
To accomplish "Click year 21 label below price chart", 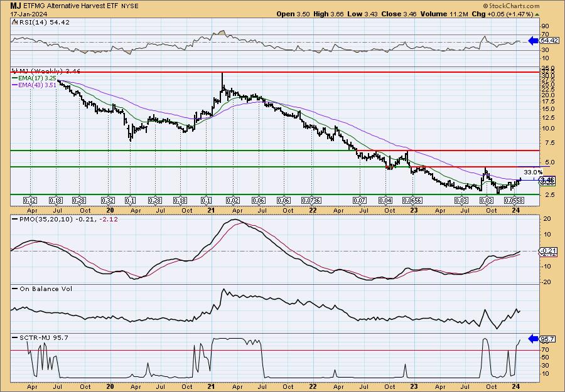I will (211, 211).
